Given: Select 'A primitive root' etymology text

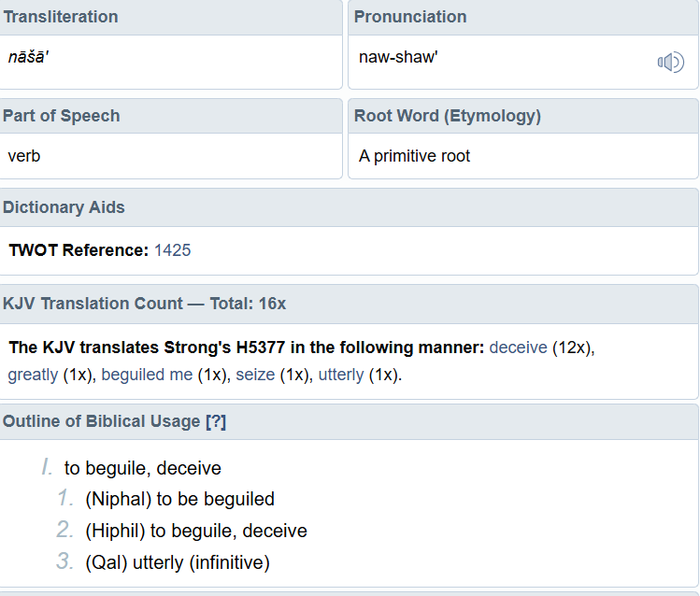Looking at the screenshot, I should tap(414, 156).
